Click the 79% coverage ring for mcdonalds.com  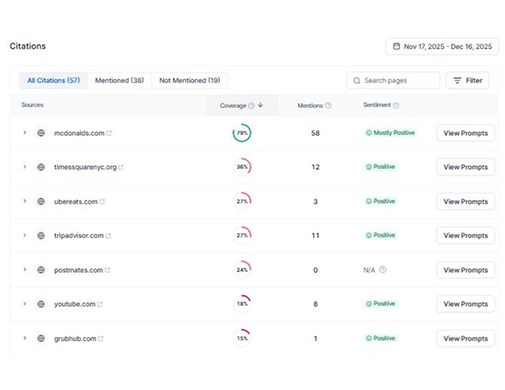pos(242,133)
